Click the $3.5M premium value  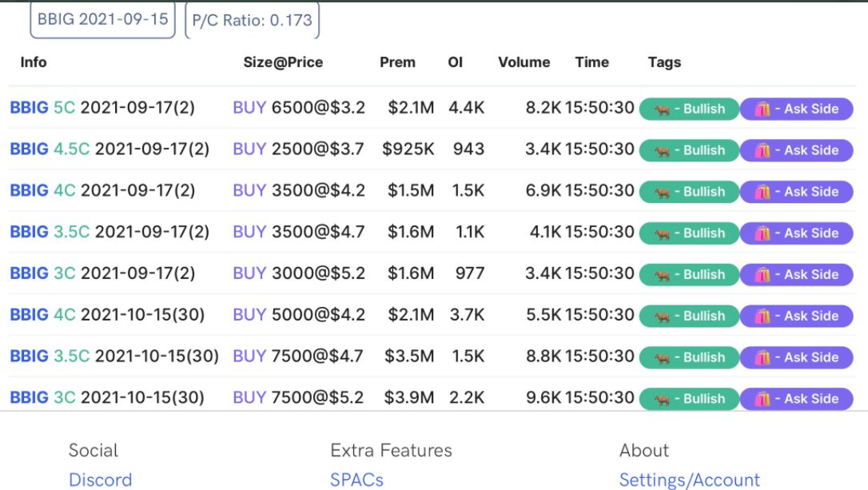409,356
